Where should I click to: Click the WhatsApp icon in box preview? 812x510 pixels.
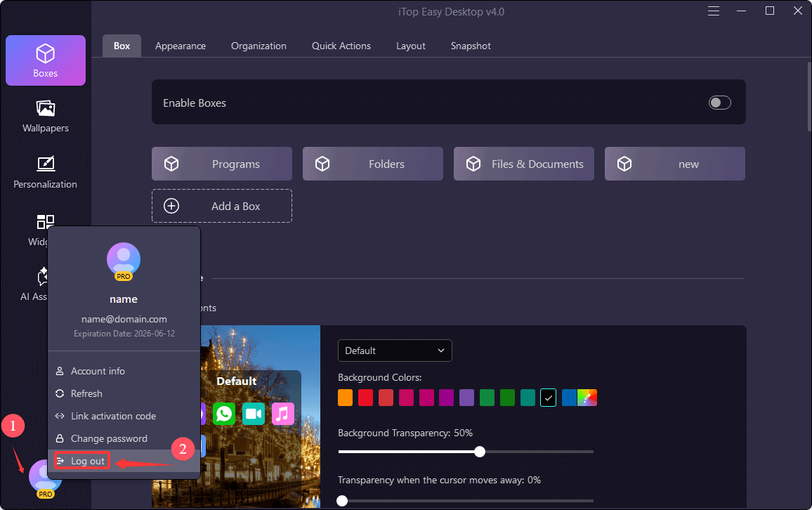tap(224, 414)
